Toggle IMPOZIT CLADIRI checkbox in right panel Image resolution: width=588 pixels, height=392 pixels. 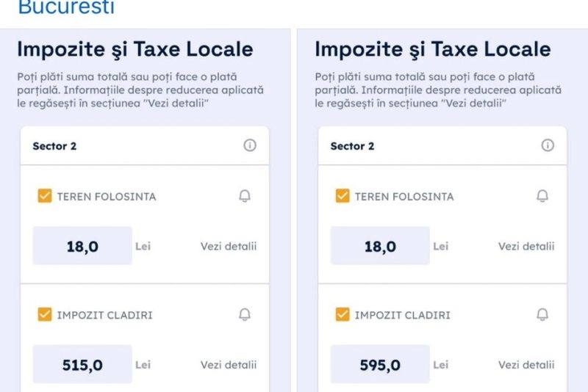[x=343, y=314]
